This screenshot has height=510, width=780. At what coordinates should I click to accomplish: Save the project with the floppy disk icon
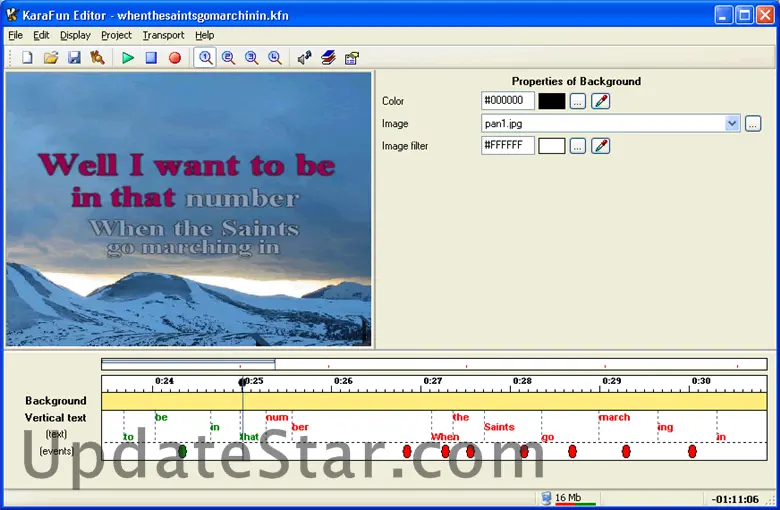pos(74,58)
